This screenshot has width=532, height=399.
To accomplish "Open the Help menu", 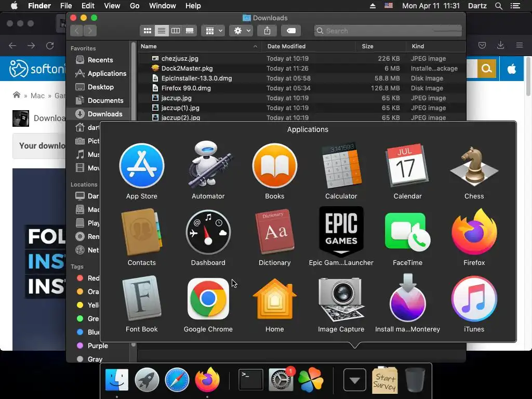I will 193,6.
